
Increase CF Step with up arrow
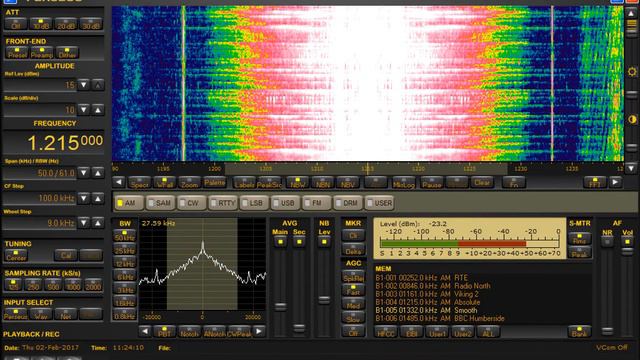(x=98, y=198)
